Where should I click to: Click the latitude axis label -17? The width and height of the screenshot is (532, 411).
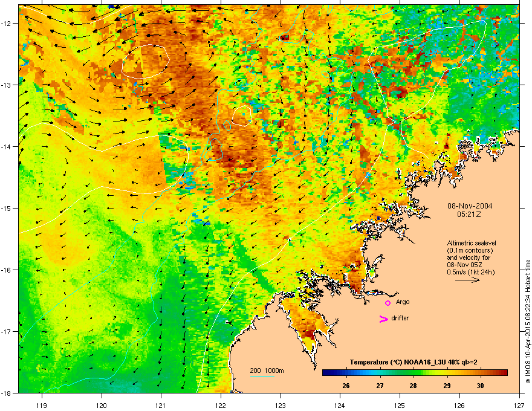(6, 331)
